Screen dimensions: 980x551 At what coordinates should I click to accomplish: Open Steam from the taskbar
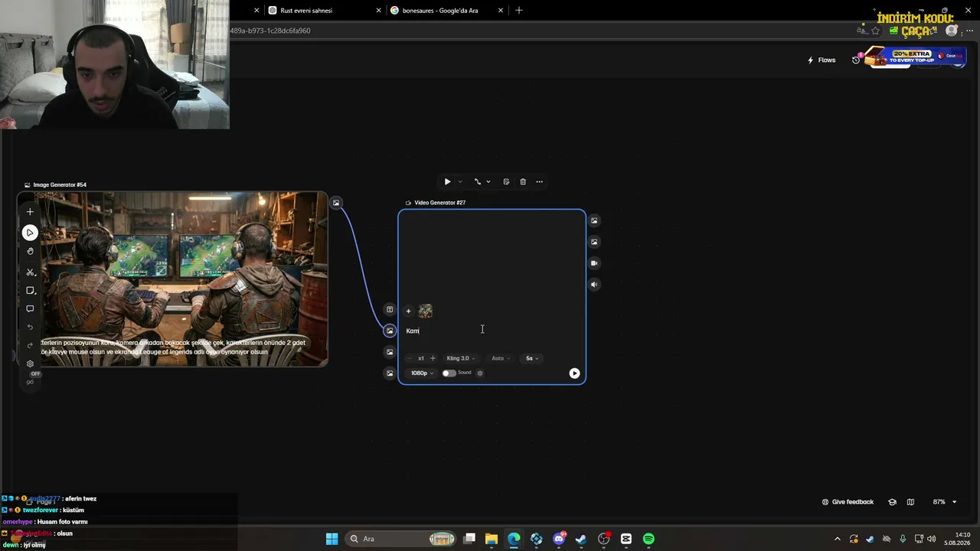pos(581,539)
